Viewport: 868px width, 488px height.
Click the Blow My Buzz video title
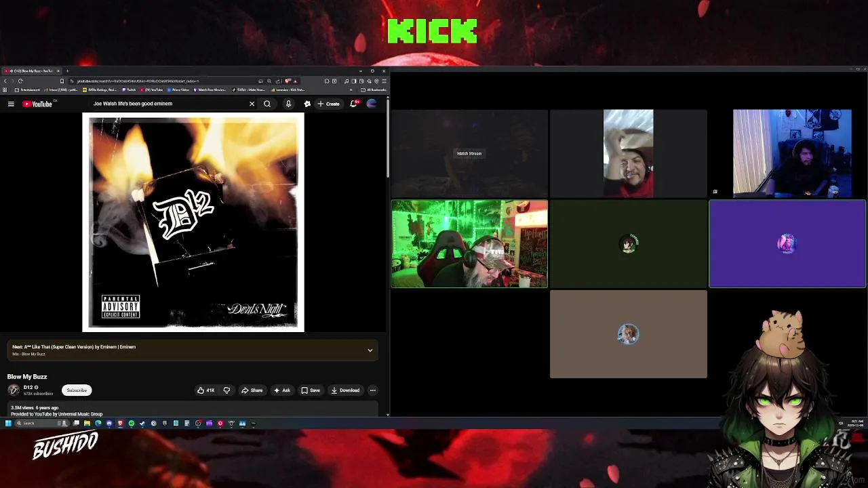click(x=27, y=376)
